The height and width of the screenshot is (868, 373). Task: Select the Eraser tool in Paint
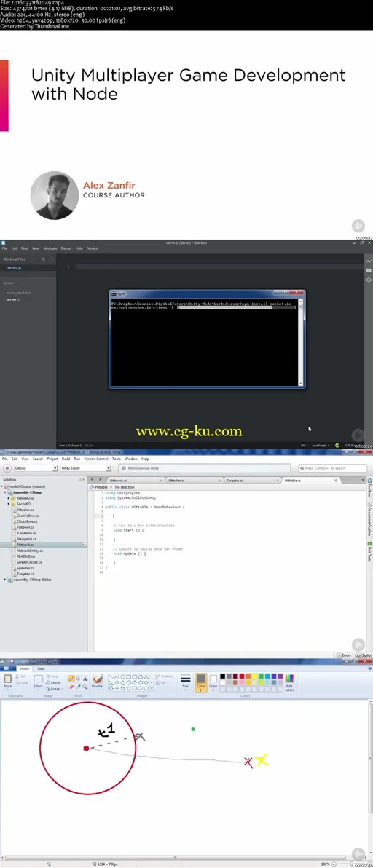click(x=71, y=687)
